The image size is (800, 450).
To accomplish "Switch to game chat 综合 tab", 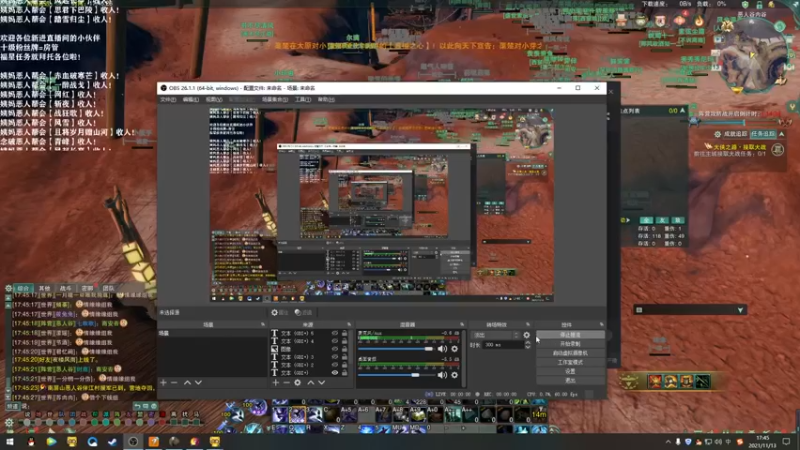I will [23, 288].
